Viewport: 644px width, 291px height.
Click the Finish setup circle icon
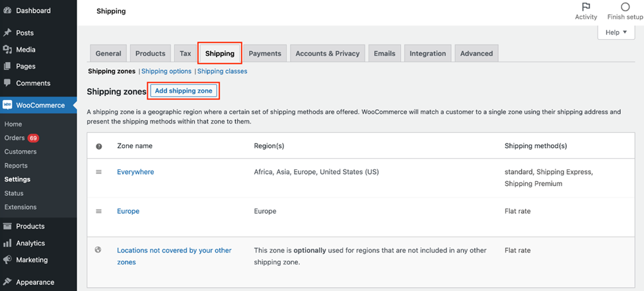(625, 7)
